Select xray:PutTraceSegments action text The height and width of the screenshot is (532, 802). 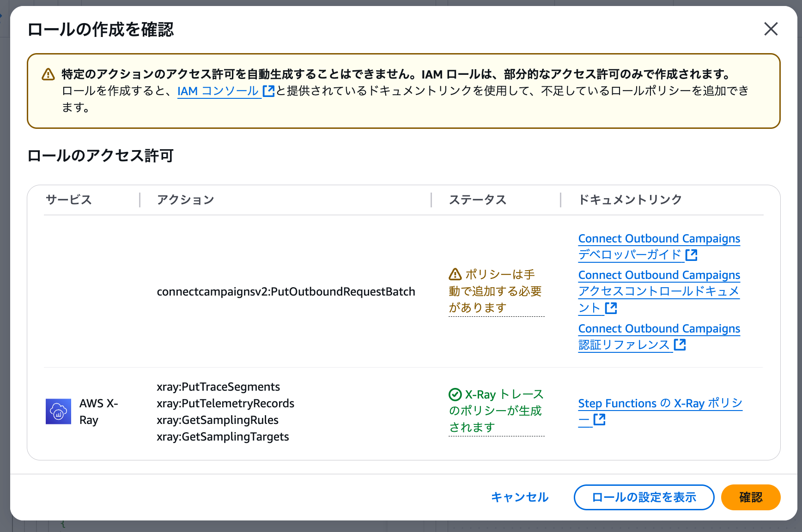coord(218,387)
